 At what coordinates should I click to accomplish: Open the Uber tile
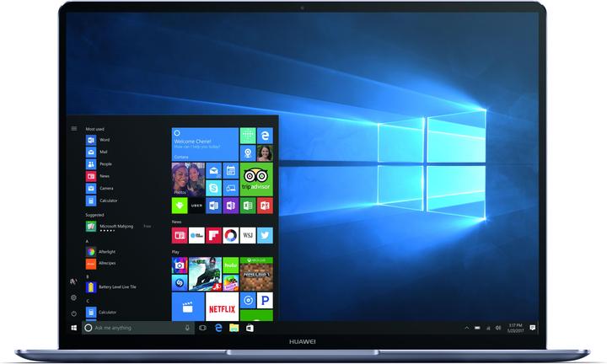tap(196, 206)
